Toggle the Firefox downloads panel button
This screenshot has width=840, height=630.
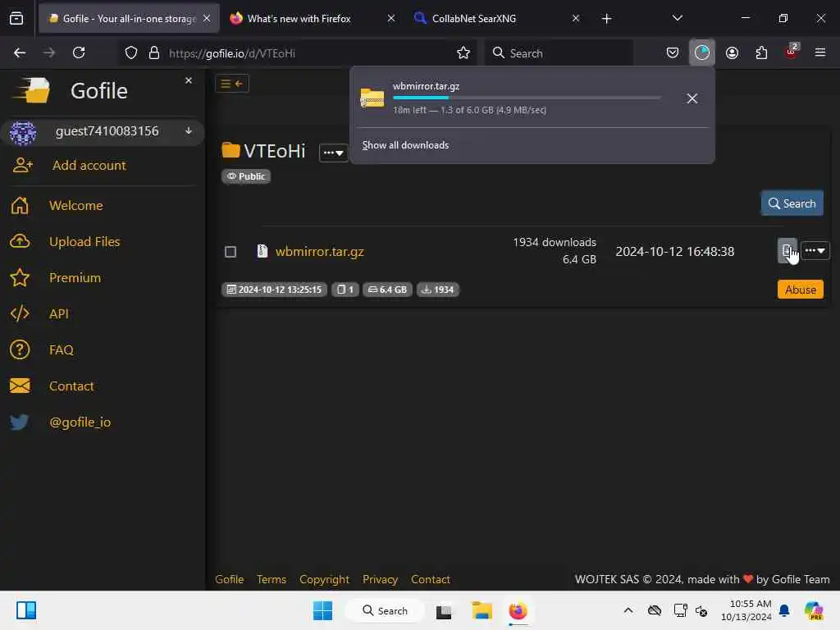[702, 53]
